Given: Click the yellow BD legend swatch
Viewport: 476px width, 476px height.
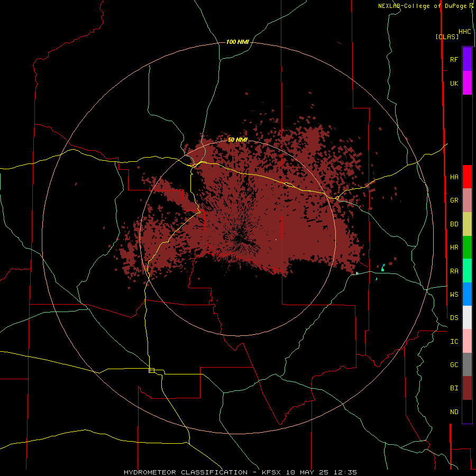Looking at the screenshot, I should tap(467, 224).
